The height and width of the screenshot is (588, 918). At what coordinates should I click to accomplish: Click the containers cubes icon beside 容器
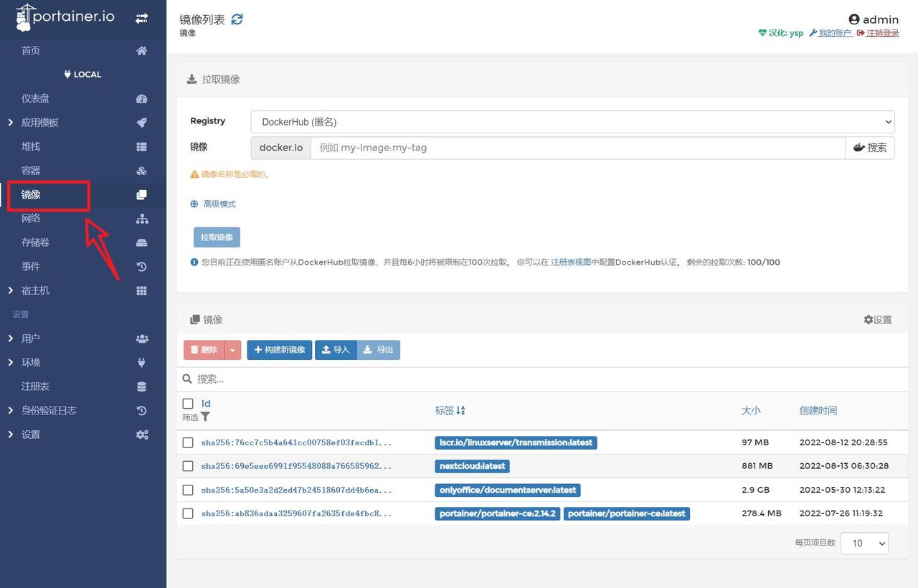tap(141, 171)
